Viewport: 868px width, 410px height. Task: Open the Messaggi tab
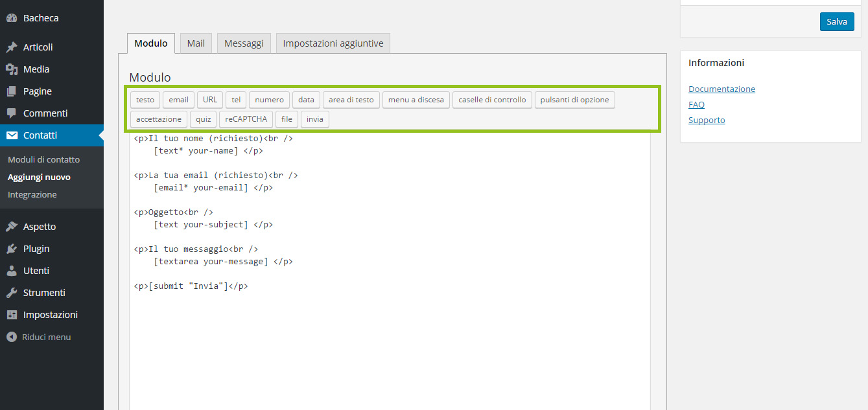point(244,43)
